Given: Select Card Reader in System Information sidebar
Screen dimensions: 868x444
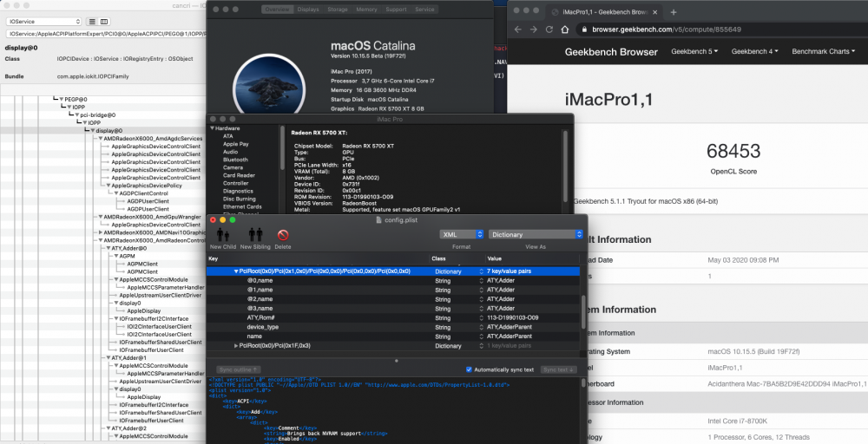Looking at the screenshot, I should pos(239,175).
